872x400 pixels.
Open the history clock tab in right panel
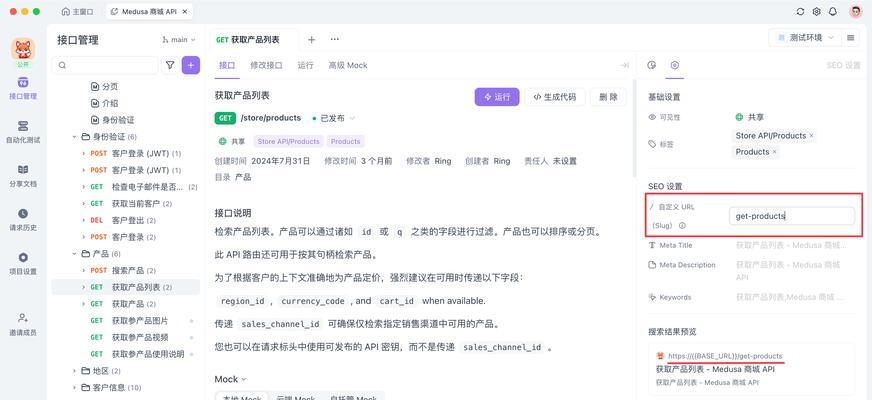(x=652, y=65)
